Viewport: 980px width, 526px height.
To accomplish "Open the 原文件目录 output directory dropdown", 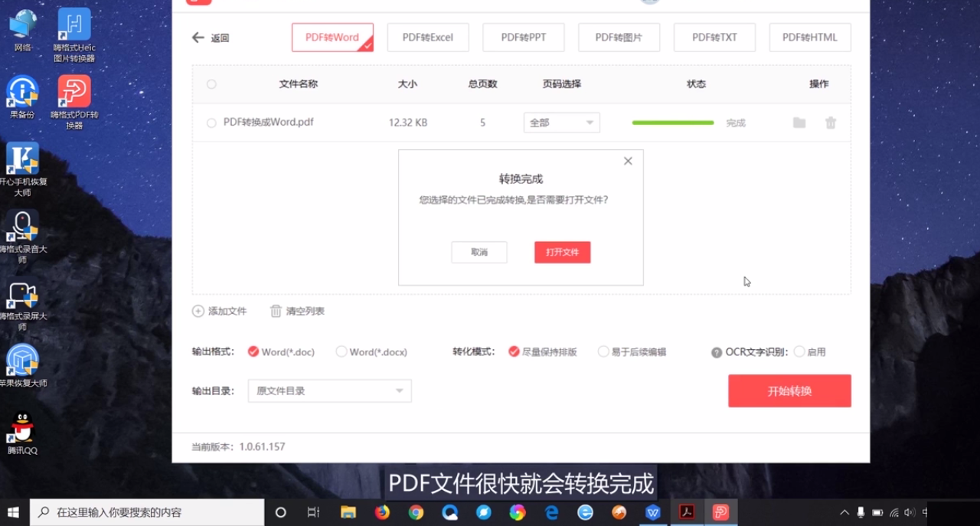I will tap(329, 390).
